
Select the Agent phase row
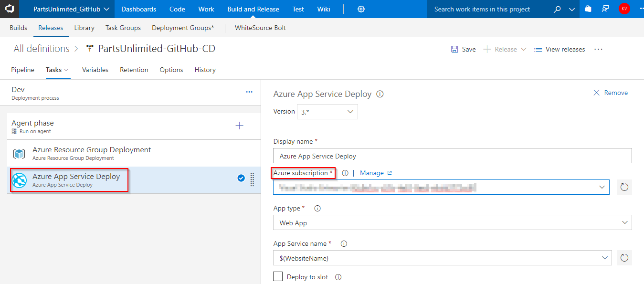[x=134, y=126]
